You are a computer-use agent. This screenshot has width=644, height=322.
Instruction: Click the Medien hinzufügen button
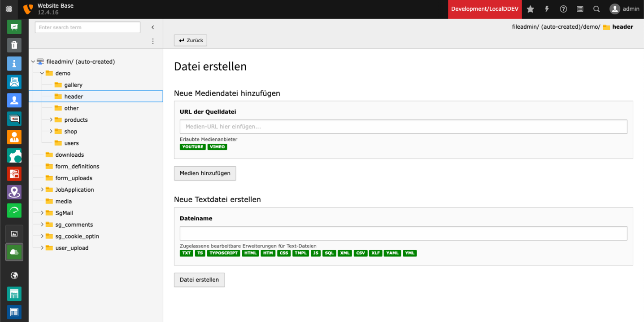pos(205,173)
